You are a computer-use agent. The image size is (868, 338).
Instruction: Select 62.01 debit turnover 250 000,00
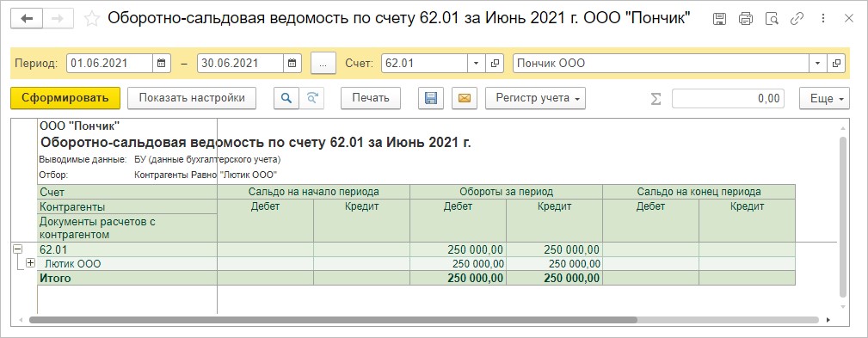coord(458,249)
